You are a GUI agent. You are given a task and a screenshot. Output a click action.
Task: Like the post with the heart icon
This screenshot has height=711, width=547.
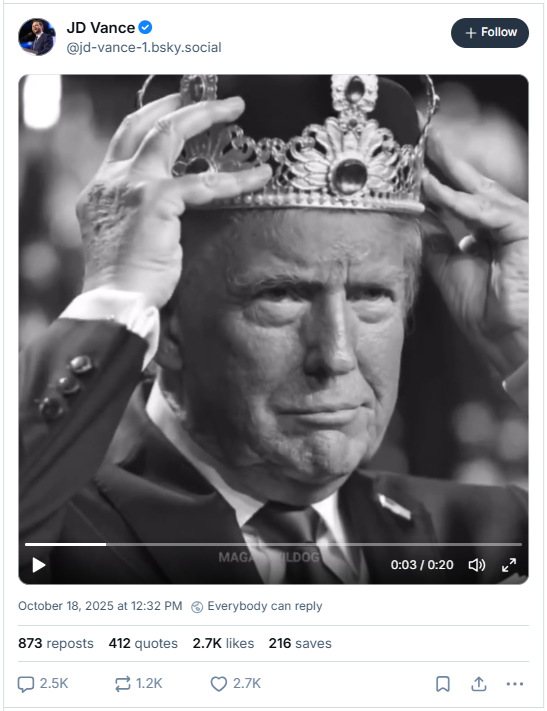point(219,684)
